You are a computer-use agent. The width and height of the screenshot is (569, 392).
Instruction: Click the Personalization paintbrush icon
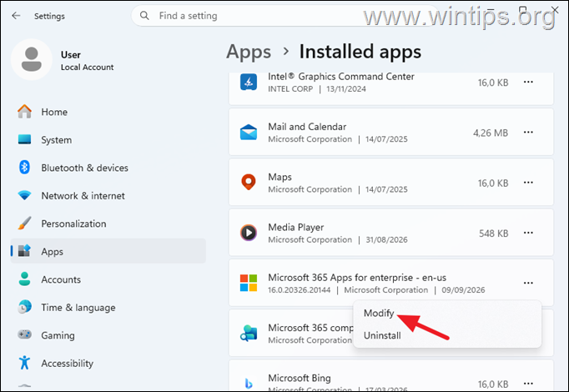click(x=25, y=224)
